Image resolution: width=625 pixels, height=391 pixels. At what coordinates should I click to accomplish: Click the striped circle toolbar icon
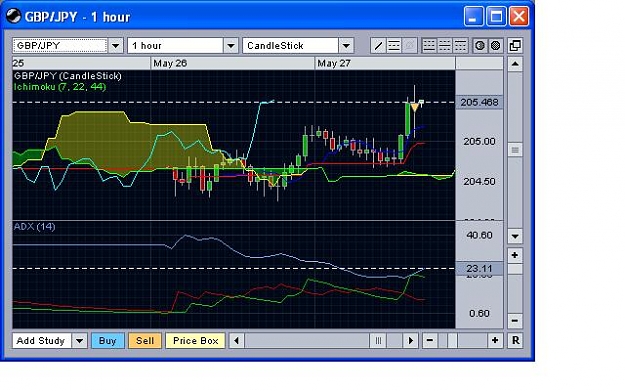click(x=480, y=46)
